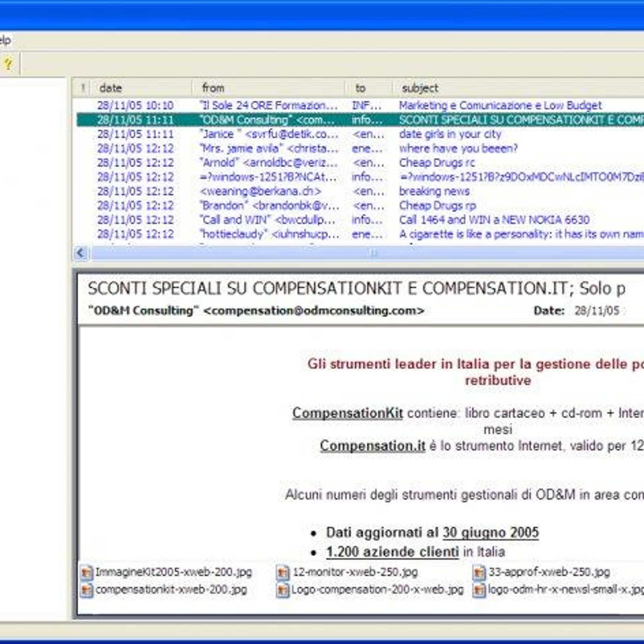
Task: Open compensationkit-xweb-200.jpg attachment icon
Action: tap(86, 590)
